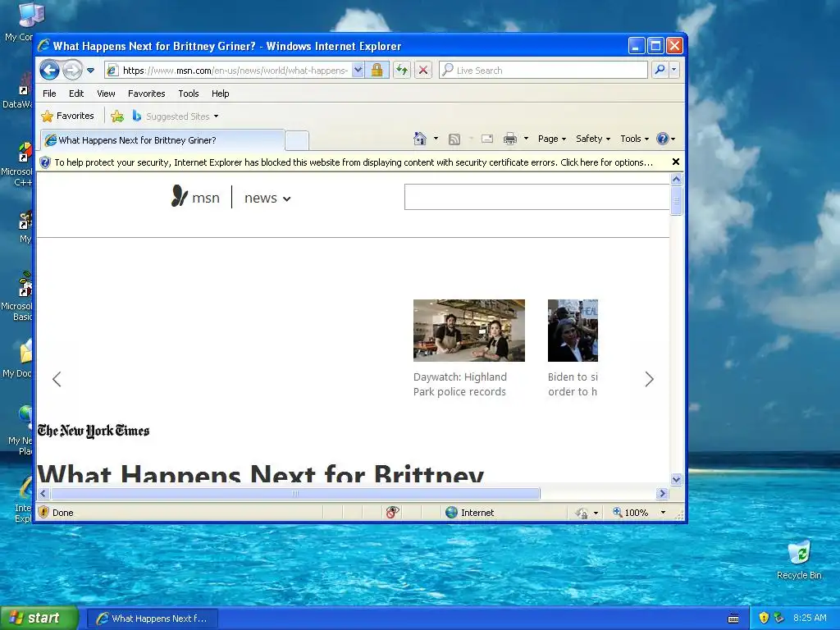Click status bar shield icon beside Done

pos(44,512)
